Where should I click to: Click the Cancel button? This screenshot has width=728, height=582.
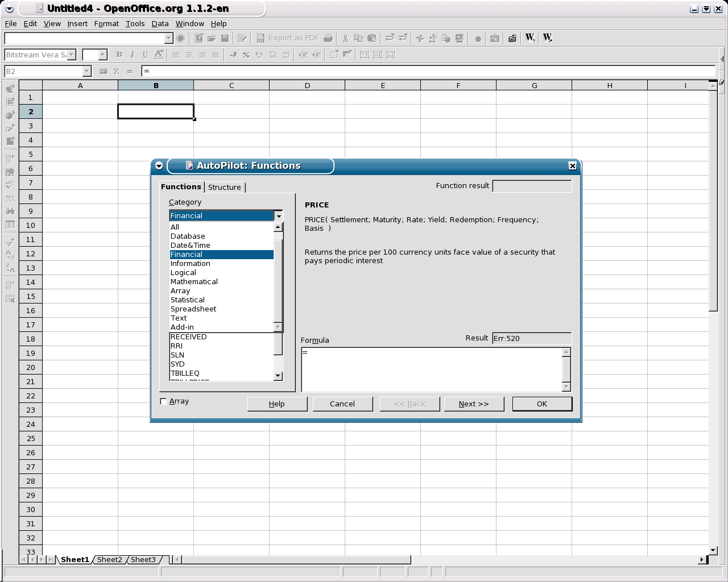point(342,404)
